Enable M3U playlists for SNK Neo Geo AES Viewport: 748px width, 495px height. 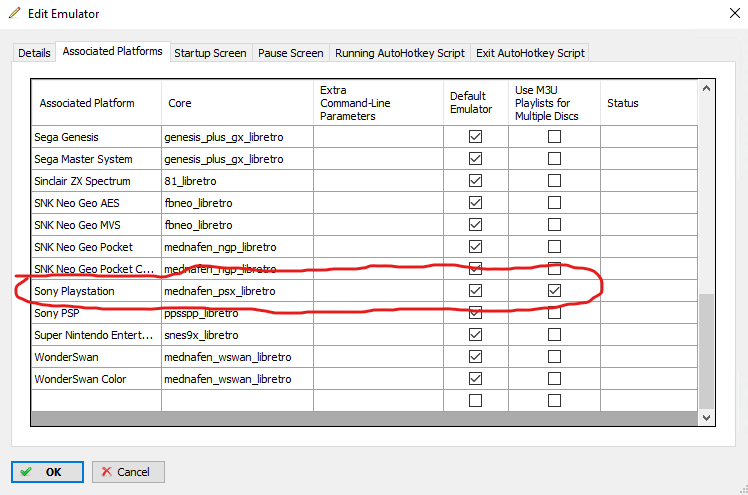(x=554, y=203)
